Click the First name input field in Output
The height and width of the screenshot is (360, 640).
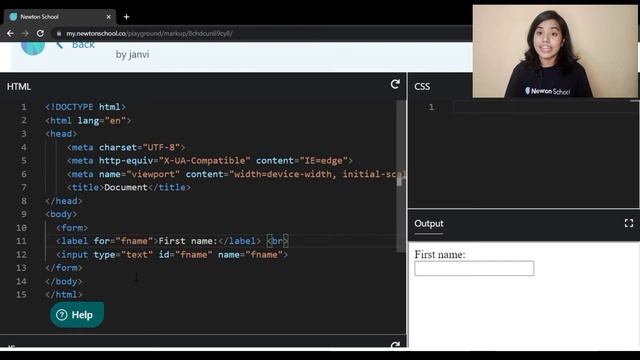(474, 268)
